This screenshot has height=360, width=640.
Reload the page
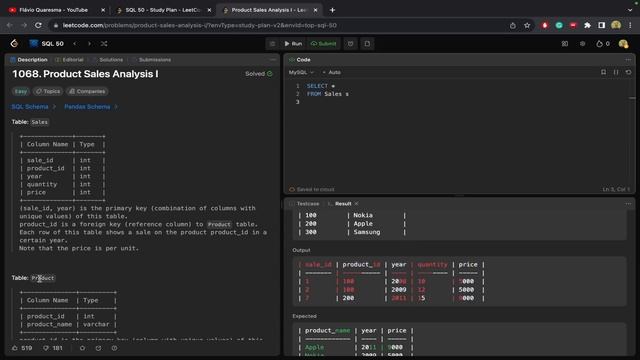pyautogui.click(x=38, y=25)
